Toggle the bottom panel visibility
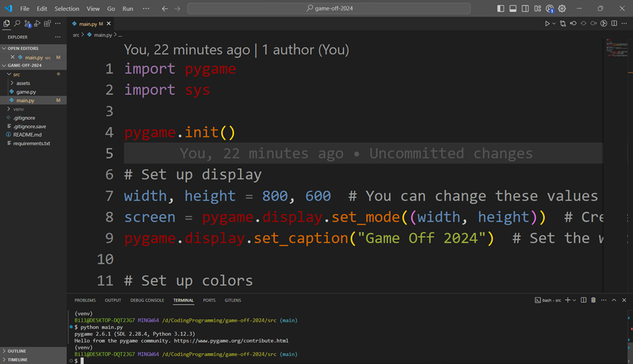 pyautogui.click(x=513, y=8)
